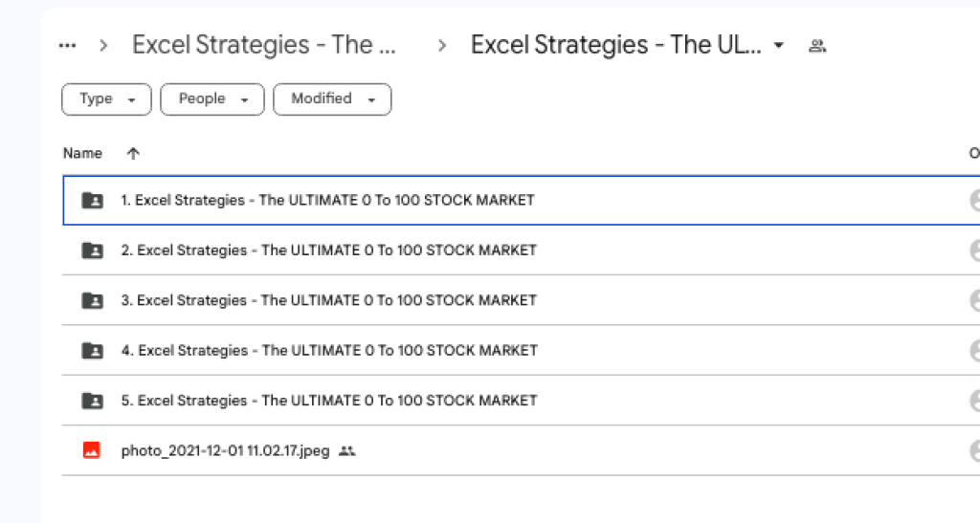Open the People filter dropdown

click(212, 99)
